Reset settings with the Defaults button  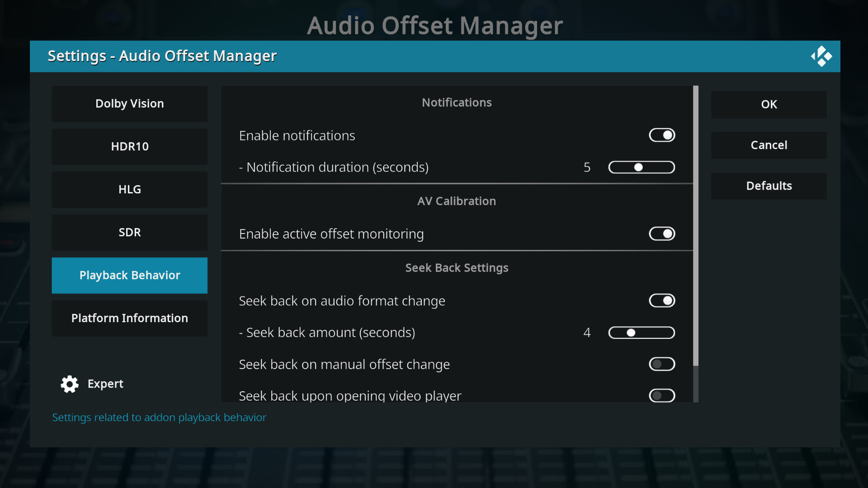769,186
